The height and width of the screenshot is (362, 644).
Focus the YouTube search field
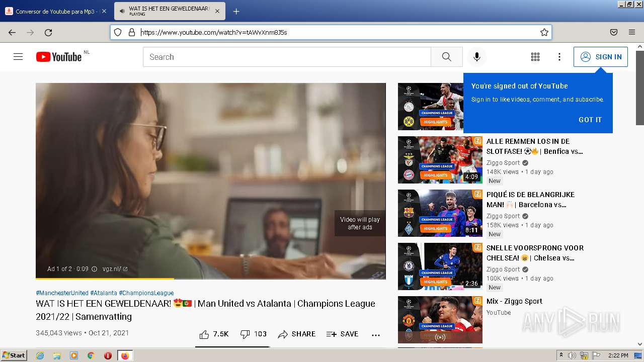[x=287, y=57]
